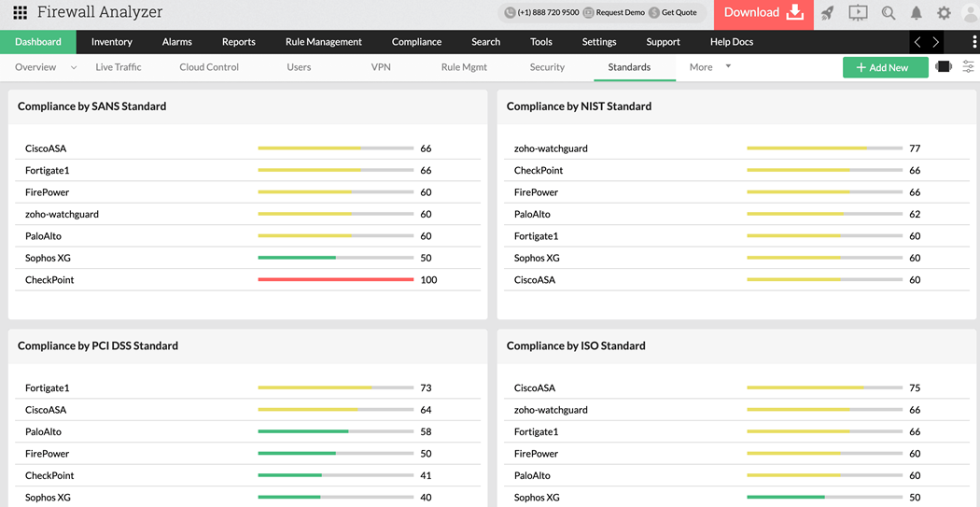The height and width of the screenshot is (507, 980).
Task: Click the next menu arrow
Action: point(935,42)
